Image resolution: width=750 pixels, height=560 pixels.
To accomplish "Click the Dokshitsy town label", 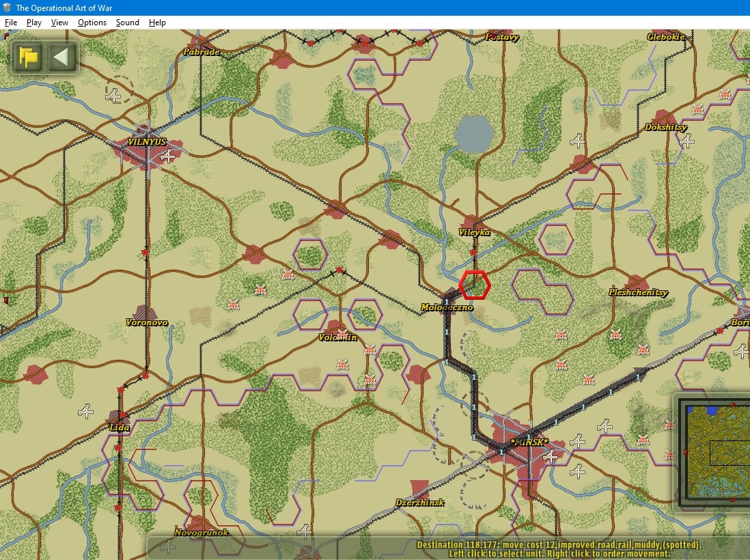I will (x=665, y=127).
